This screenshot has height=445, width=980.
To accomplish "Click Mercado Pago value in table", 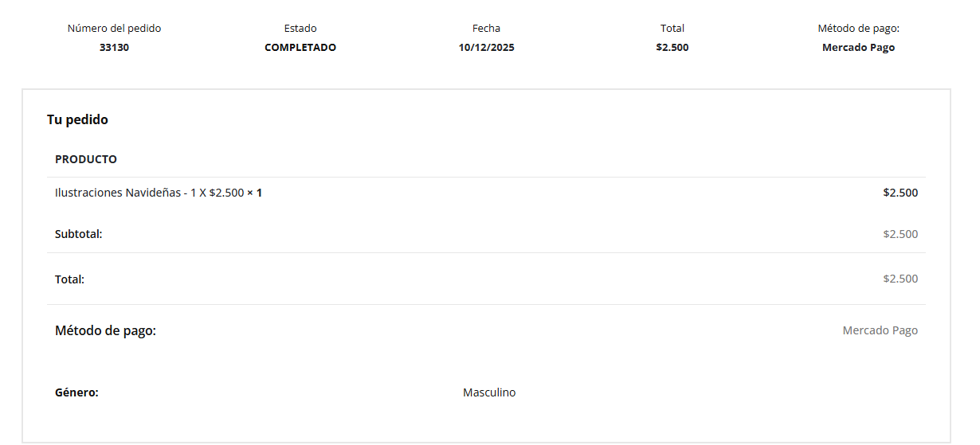I will coord(880,330).
